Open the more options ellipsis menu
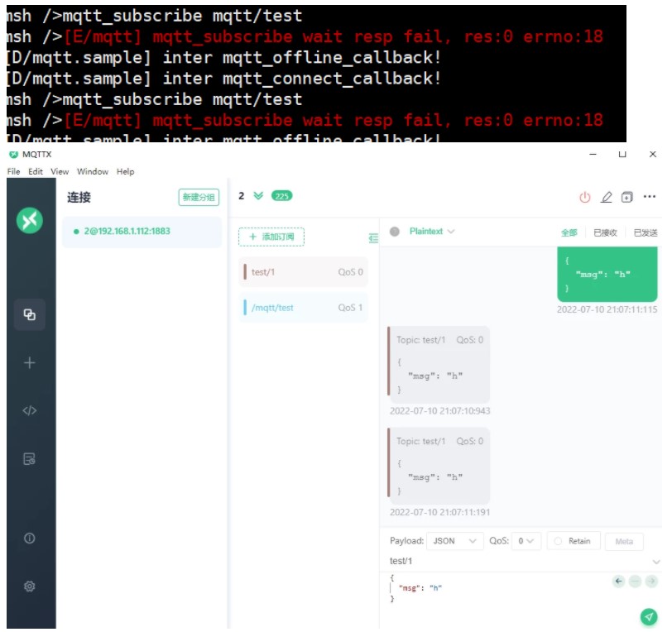The image size is (672, 632). (x=650, y=197)
